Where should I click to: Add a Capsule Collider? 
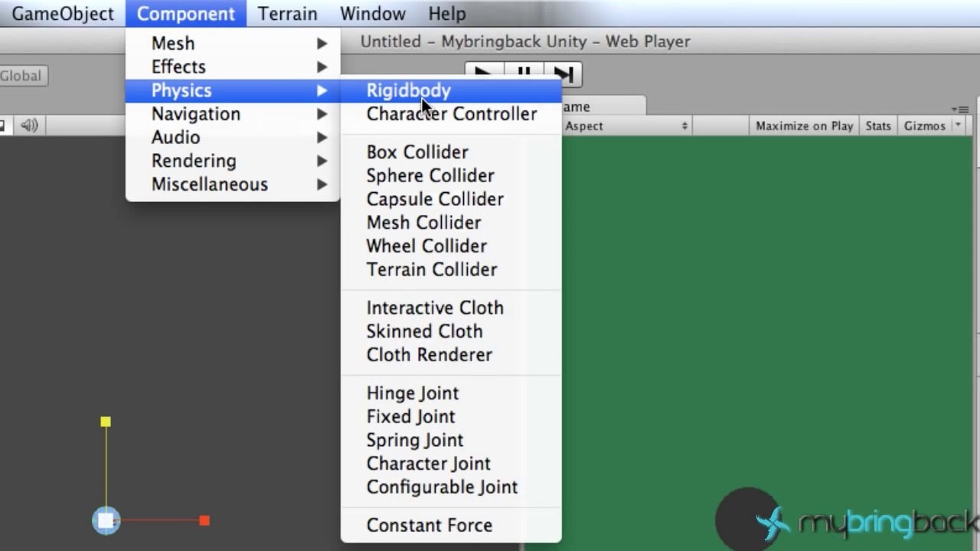[451, 199]
